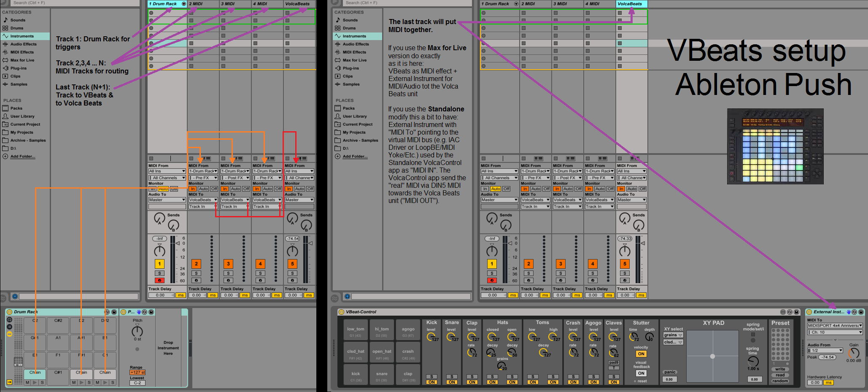Image resolution: width=868 pixels, height=392 pixels.
Task: Toggle VBeat-Control device activator on/off
Action: click(341, 312)
